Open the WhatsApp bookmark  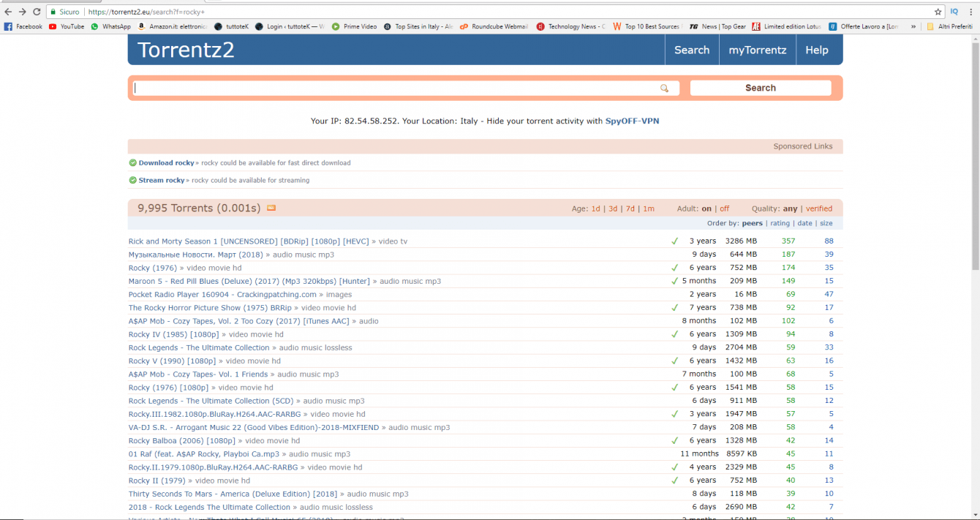tap(110, 26)
